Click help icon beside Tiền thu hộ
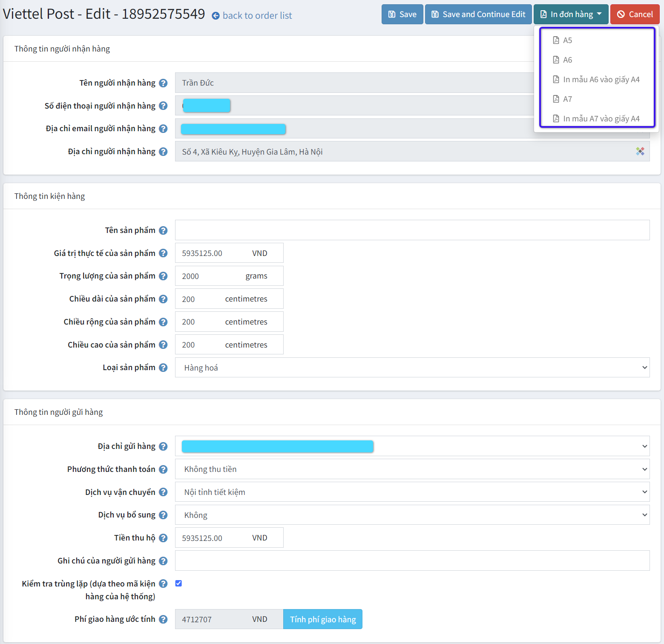The height and width of the screenshot is (644, 664). click(163, 538)
